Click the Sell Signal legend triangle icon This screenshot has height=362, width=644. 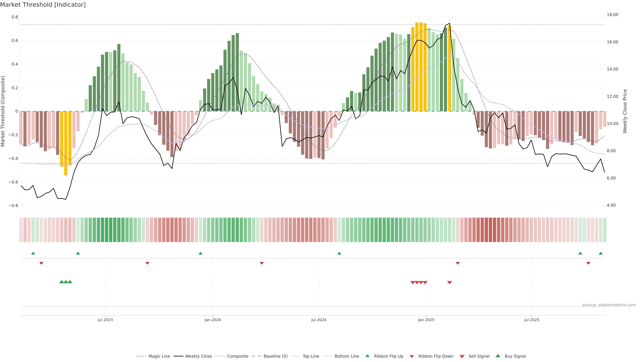[x=462, y=356]
